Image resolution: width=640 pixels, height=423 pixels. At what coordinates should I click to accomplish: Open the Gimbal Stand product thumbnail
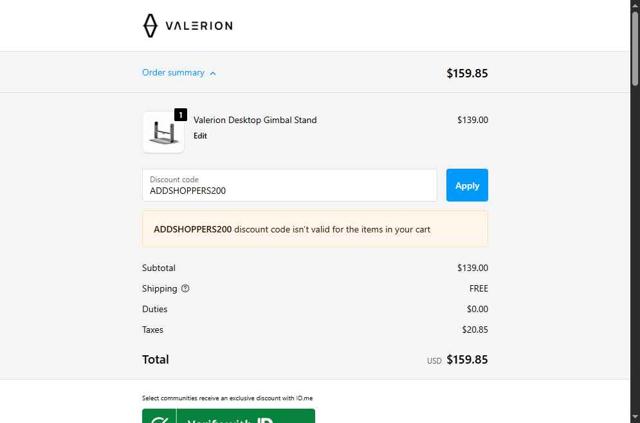163,133
